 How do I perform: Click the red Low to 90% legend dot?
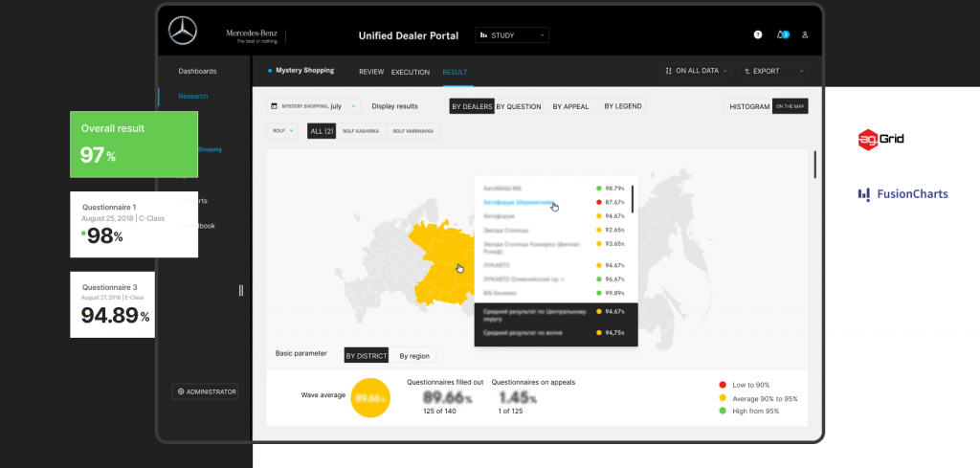click(723, 385)
